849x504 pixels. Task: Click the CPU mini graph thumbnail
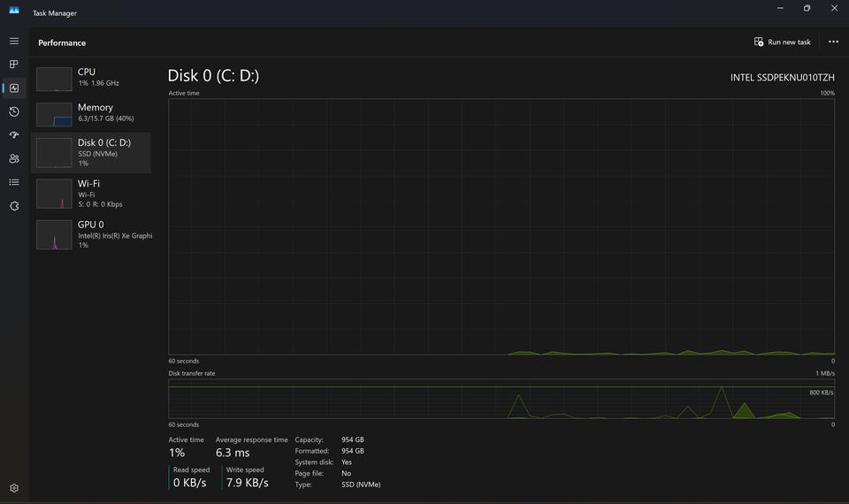pos(54,80)
